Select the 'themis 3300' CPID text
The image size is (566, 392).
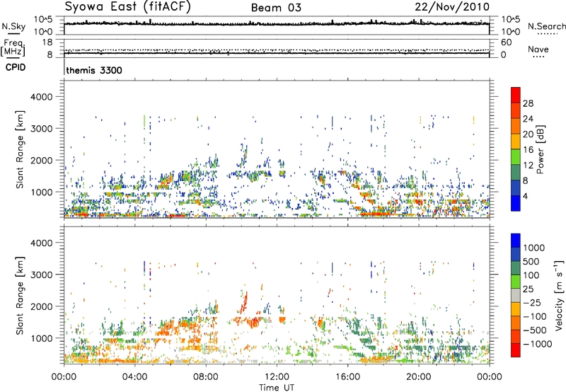click(94, 70)
